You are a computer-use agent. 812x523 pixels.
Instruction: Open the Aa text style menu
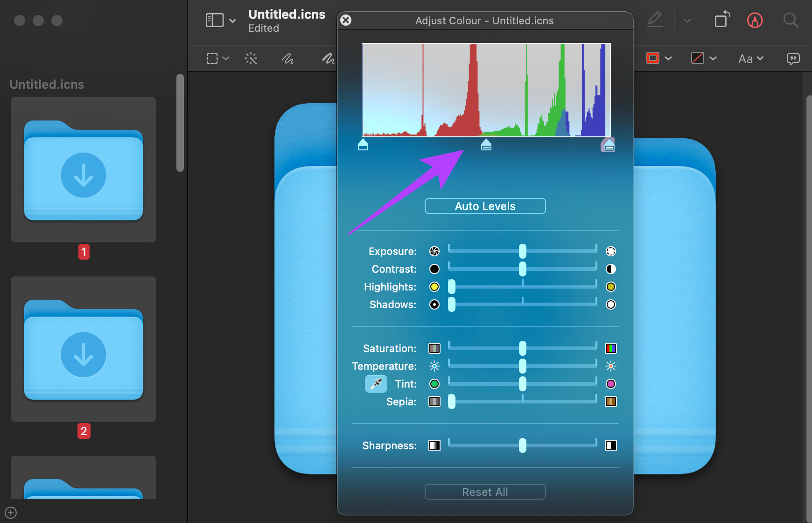[751, 59]
